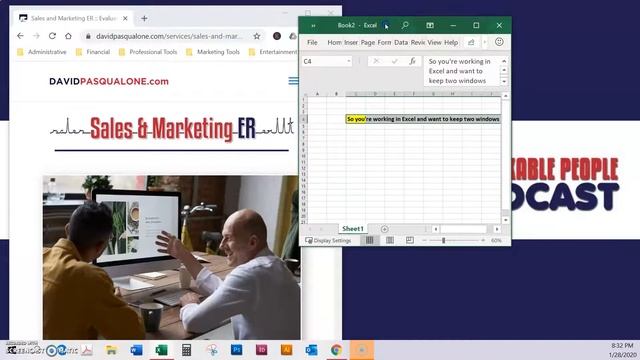Image resolution: width=640 pixels, height=360 pixels.
Task: Click the formula bar Cancel X icon
Action: 376,61
